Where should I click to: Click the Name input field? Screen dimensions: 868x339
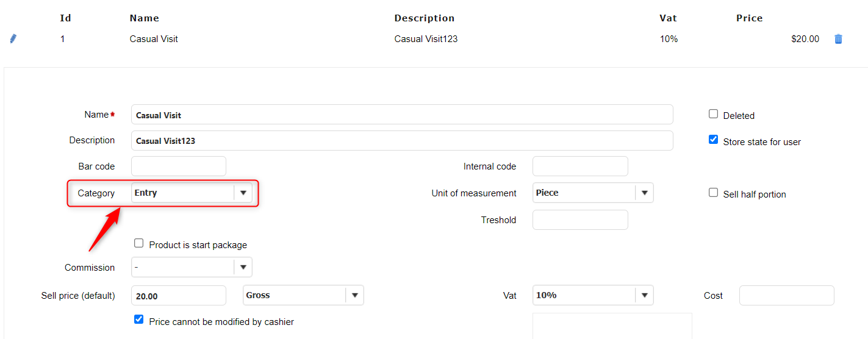pos(401,115)
